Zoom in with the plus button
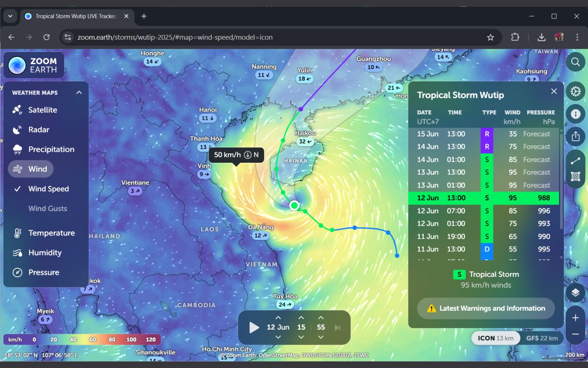 point(575,318)
